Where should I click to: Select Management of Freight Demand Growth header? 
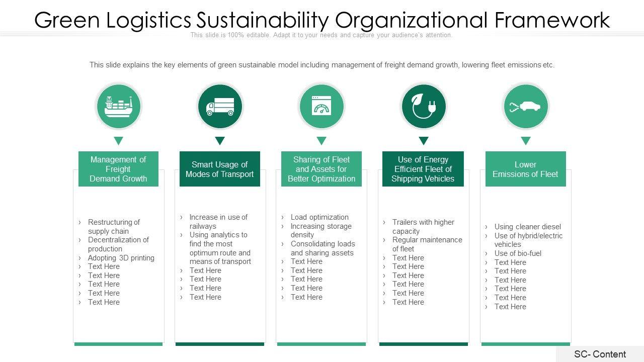[x=118, y=169]
